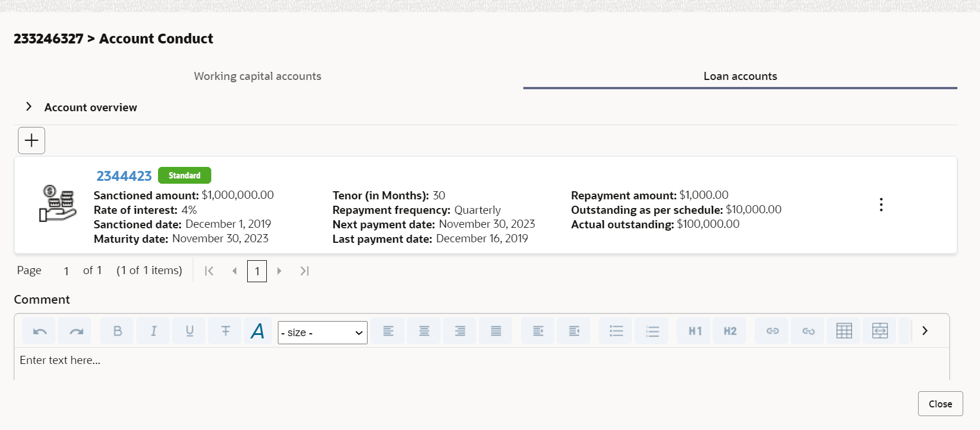Click the Sanctioned date December 1, 2019
This screenshot has width=980, height=430.
(228, 224)
